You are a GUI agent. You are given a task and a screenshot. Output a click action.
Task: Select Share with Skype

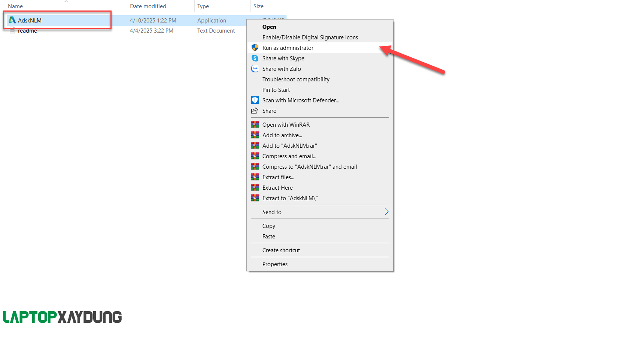(x=320, y=58)
